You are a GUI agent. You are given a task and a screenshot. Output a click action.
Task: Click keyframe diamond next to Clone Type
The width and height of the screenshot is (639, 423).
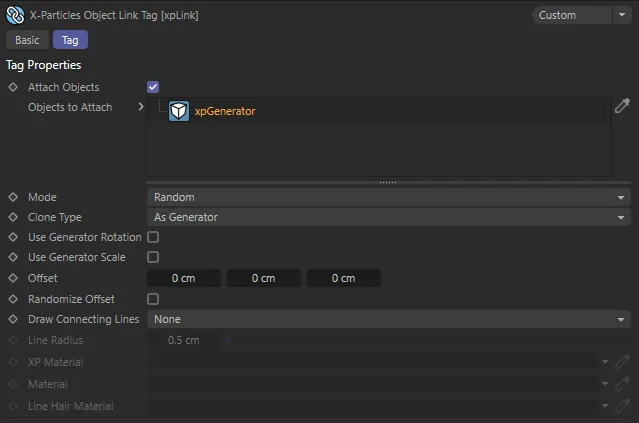point(13,217)
